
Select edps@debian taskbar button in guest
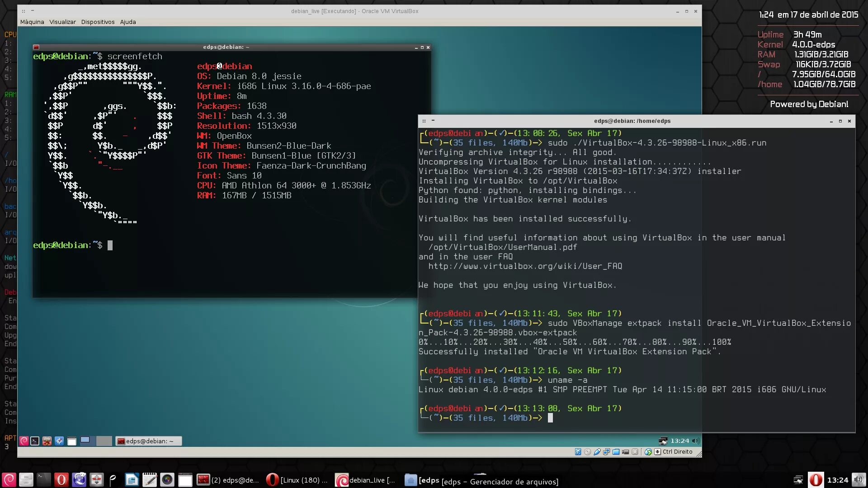pos(148,441)
